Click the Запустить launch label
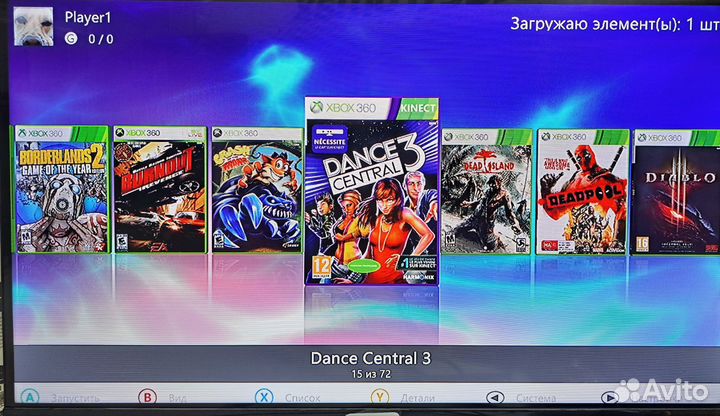Viewport: 720px width, 416px height. [75, 398]
